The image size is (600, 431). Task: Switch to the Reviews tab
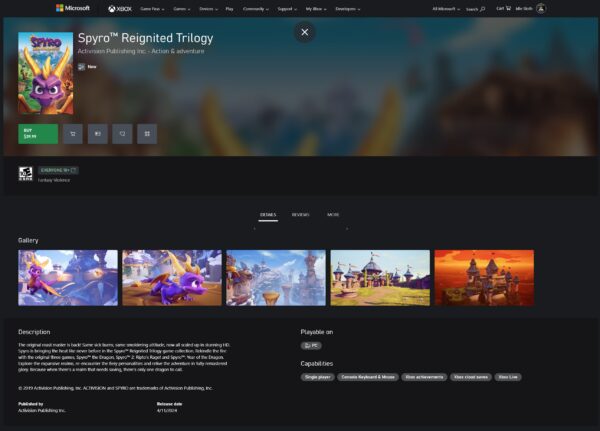point(300,214)
